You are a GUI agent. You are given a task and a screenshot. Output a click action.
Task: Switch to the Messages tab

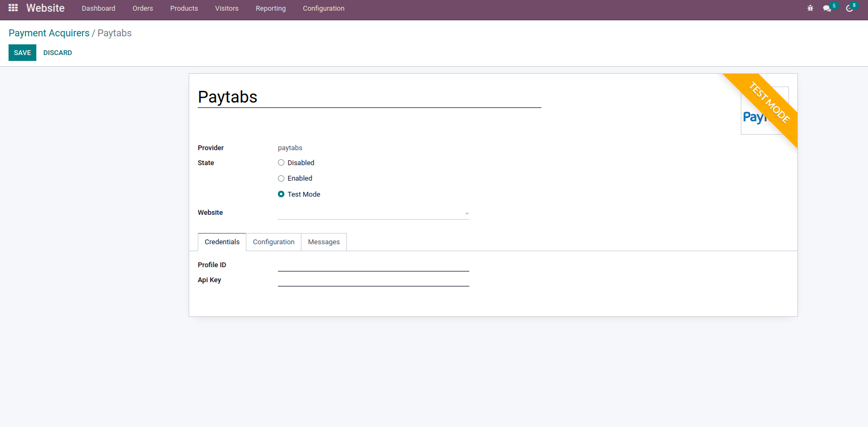(324, 242)
